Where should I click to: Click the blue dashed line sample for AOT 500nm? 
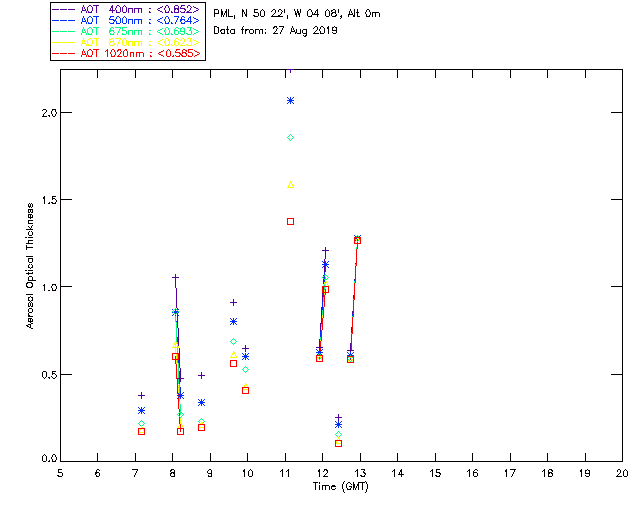click(x=64, y=21)
